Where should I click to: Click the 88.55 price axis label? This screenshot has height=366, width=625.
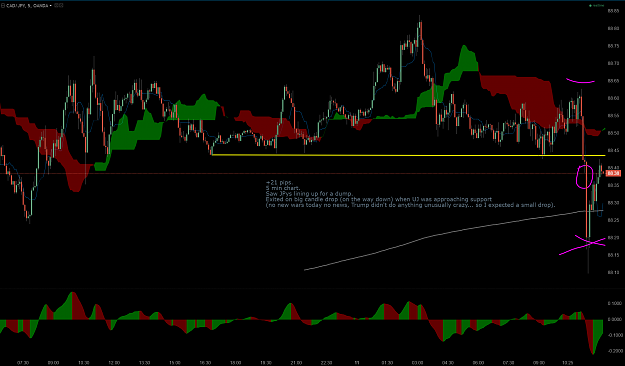(613, 116)
